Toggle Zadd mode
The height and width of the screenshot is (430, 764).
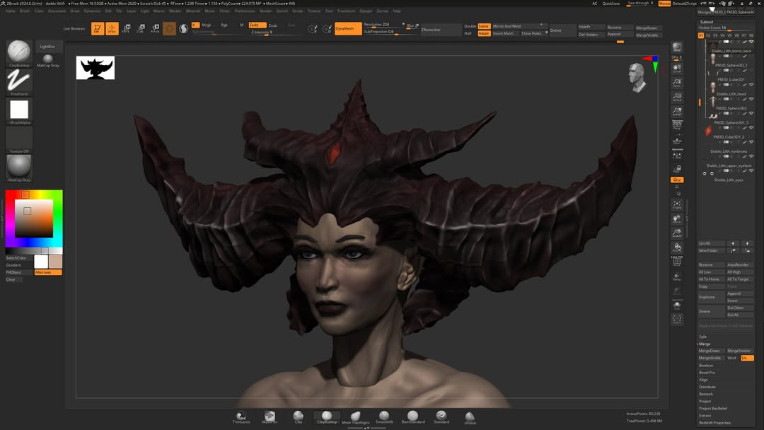tap(257, 25)
